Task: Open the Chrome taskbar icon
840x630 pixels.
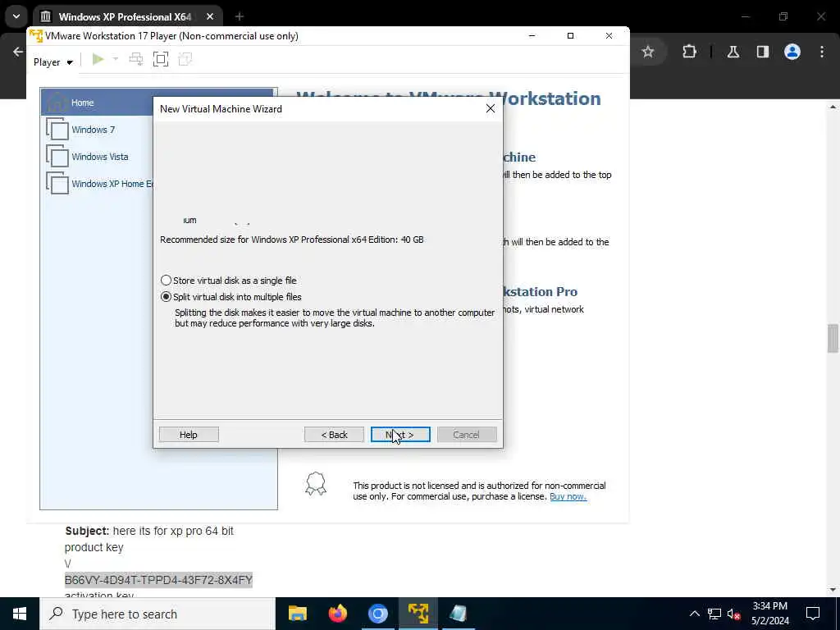Action: [x=377, y=614]
